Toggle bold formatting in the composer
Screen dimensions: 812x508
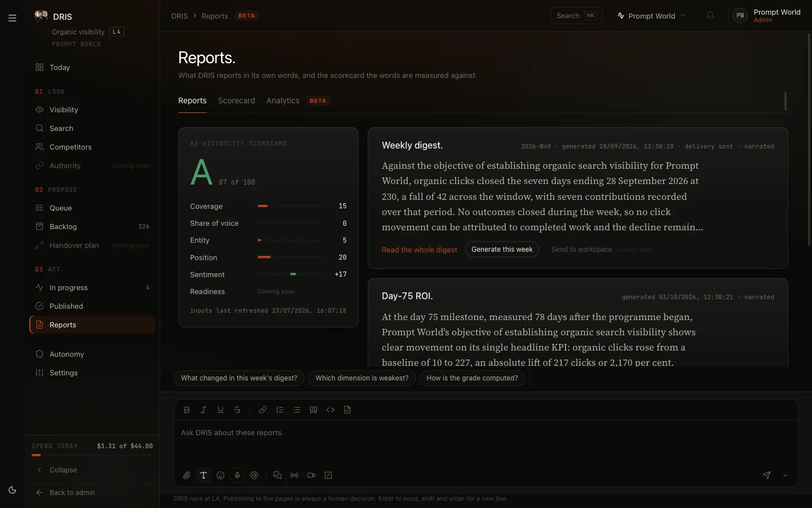coord(187,410)
